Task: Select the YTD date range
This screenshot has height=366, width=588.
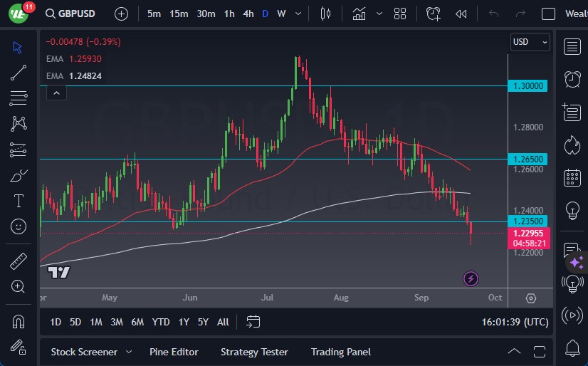Action: click(161, 322)
